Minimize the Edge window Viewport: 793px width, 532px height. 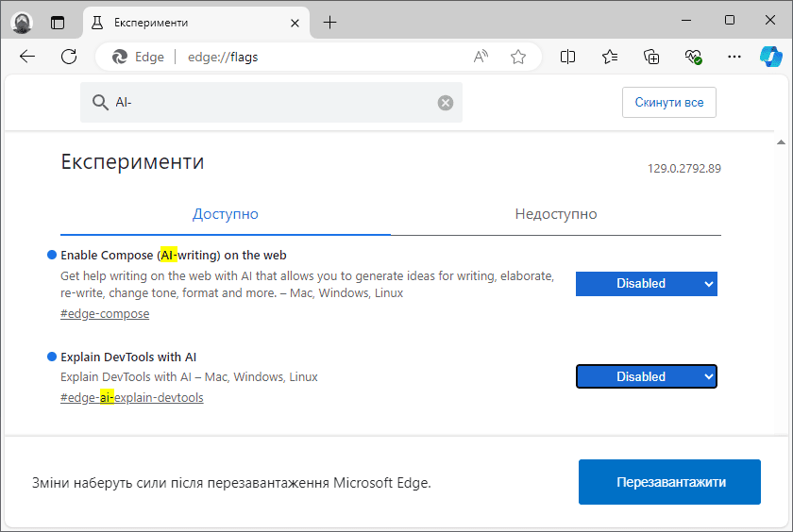click(x=686, y=20)
